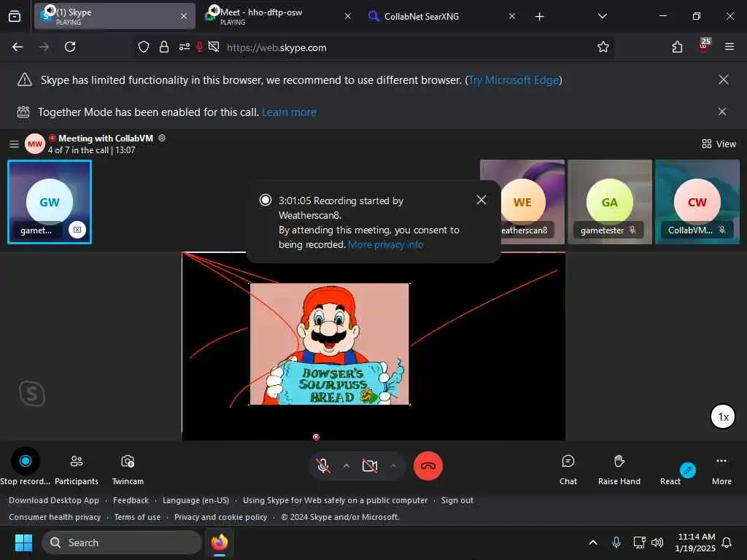Hang up the call with red button
Screen dimensions: 747x560
(x=427, y=466)
